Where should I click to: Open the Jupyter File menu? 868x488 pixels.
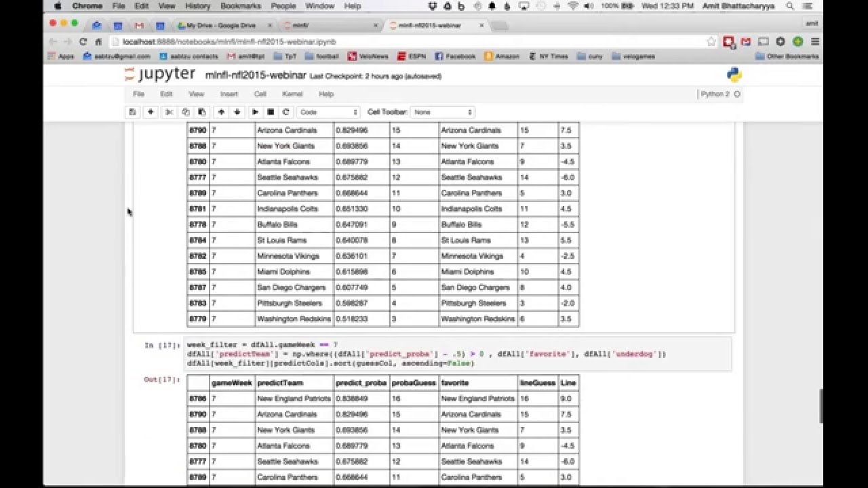(138, 94)
